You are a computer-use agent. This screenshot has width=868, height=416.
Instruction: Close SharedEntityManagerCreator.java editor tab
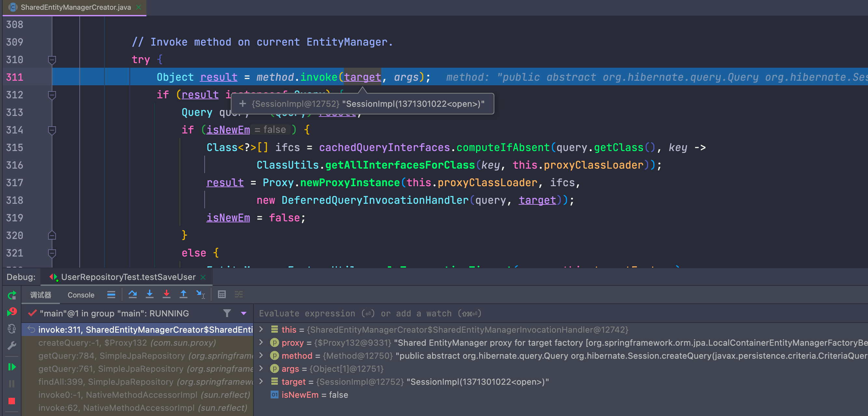pyautogui.click(x=139, y=7)
